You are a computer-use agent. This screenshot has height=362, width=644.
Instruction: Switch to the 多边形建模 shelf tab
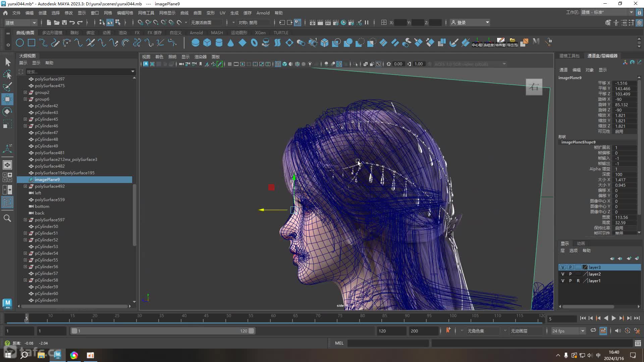click(52, 33)
